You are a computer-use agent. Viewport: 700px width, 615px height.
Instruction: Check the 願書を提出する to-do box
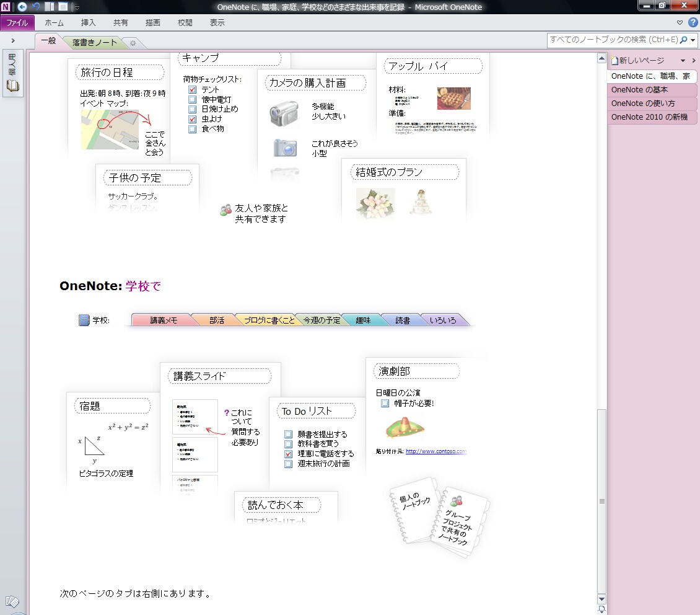pos(289,434)
